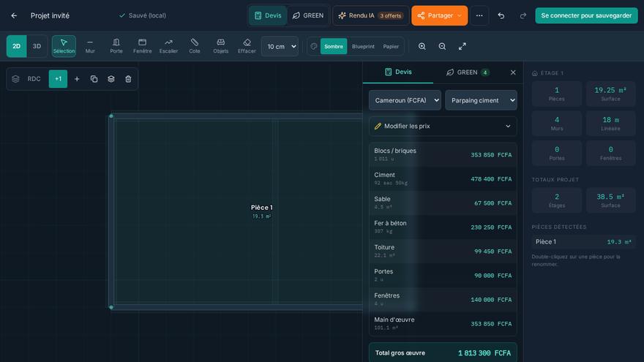Redo the last action
The image size is (644, 362).
tap(523, 15)
